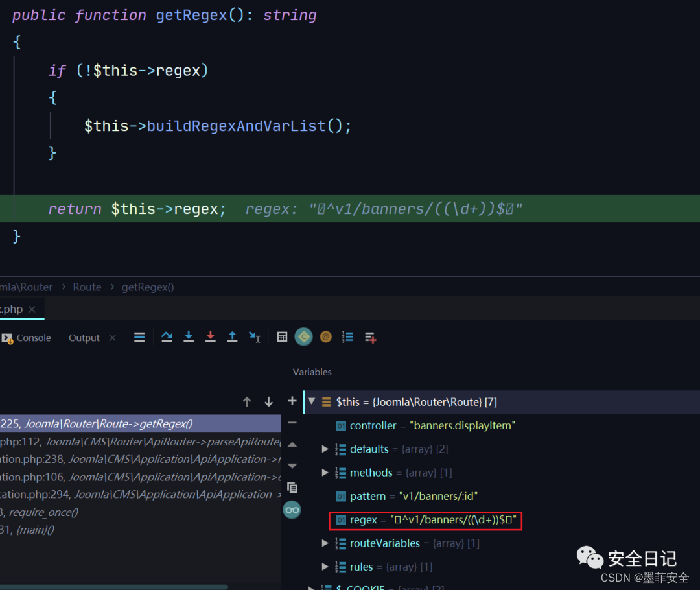This screenshot has width=700, height=590.
Task: Select next frame with down arrow
Action: coord(269,401)
